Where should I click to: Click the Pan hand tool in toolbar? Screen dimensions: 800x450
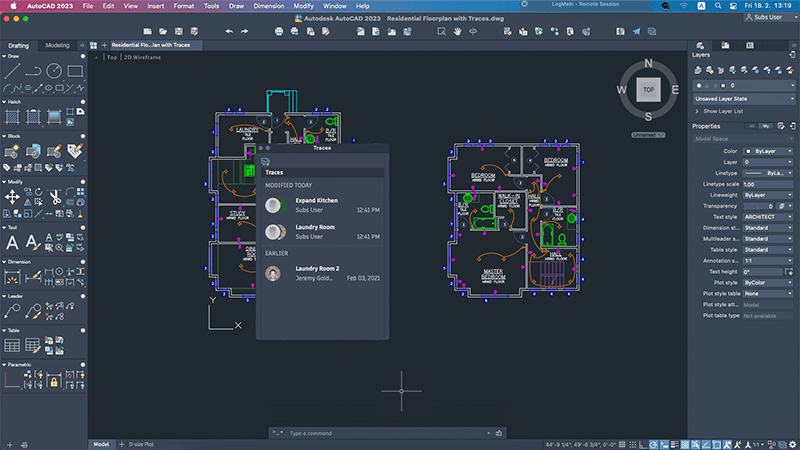point(457,32)
